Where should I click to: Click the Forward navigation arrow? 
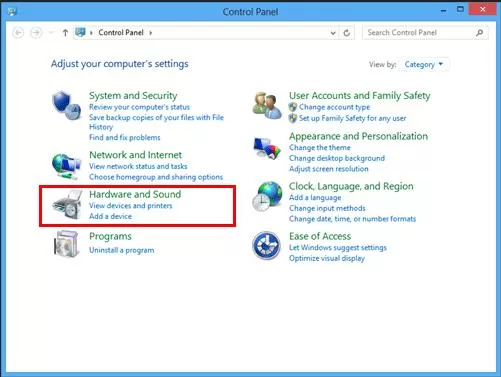tap(36, 33)
